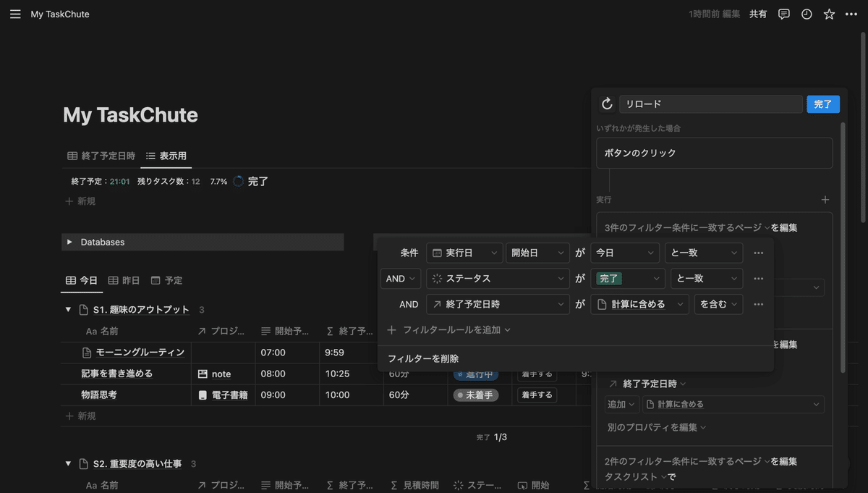The image size is (868, 493).
Task: Click the 物語思考 task name
Action: 99,395
